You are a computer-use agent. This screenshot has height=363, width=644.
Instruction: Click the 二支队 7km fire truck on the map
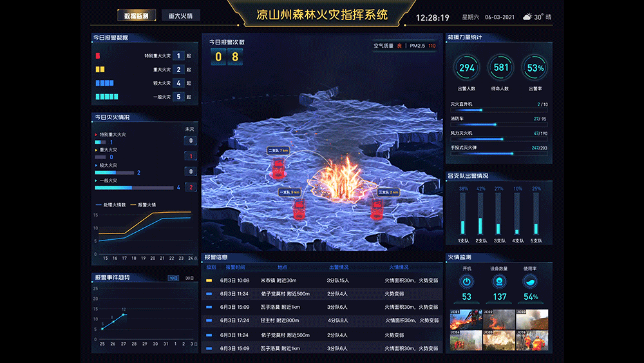click(278, 168)
